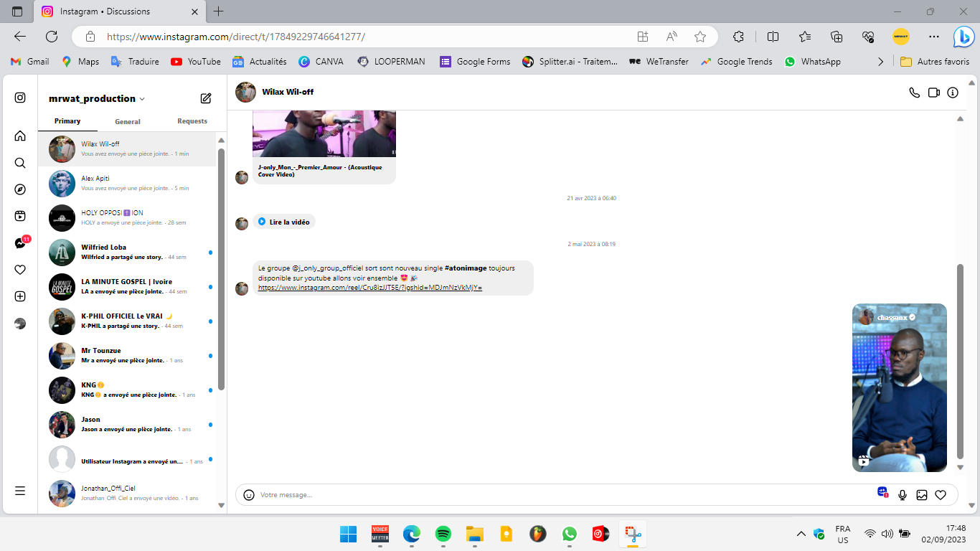The image size is (980, 551).
Task: Open the emoji picker in the message box
Action: pos(249,495)
